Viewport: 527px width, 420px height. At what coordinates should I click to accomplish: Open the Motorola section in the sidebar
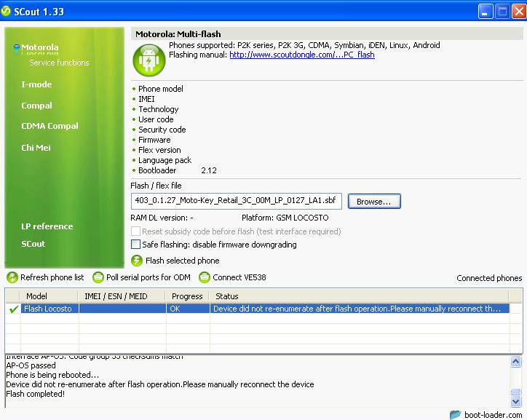pyautogui.click(x=39, y=47)
